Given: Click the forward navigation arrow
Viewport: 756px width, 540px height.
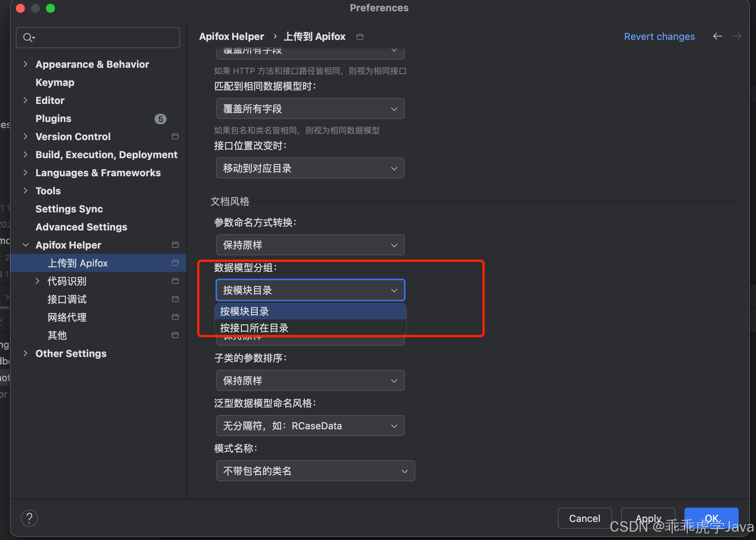Looking at the screenshot, I should click(x=737, y=36).
